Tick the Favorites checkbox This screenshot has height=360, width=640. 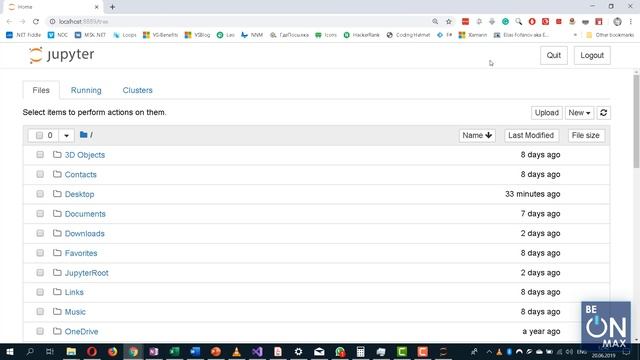[40, 253]
